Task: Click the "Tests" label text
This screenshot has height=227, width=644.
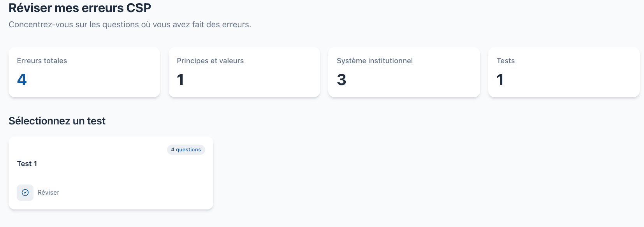Action: point(505,60)
